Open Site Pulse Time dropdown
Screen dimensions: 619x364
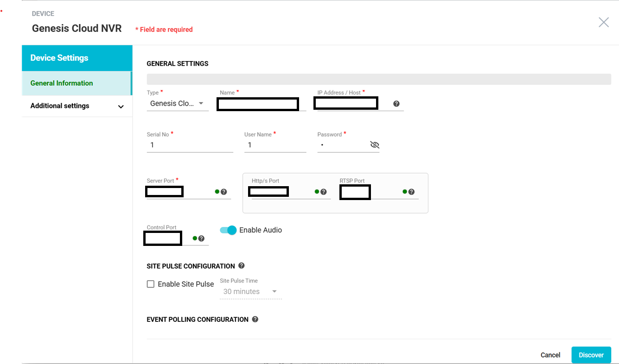click(250, 292)
